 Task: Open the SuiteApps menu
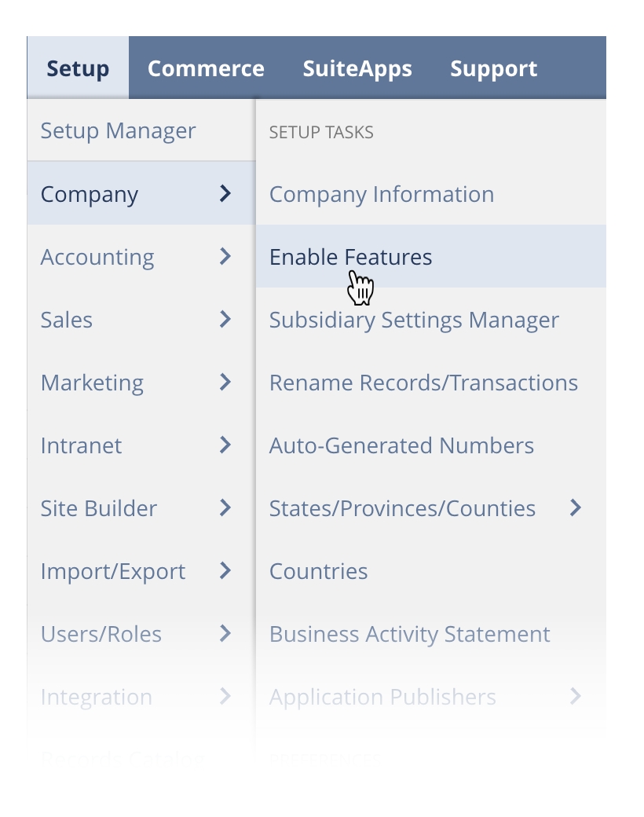pyautogui.click(x=357, y=68)
